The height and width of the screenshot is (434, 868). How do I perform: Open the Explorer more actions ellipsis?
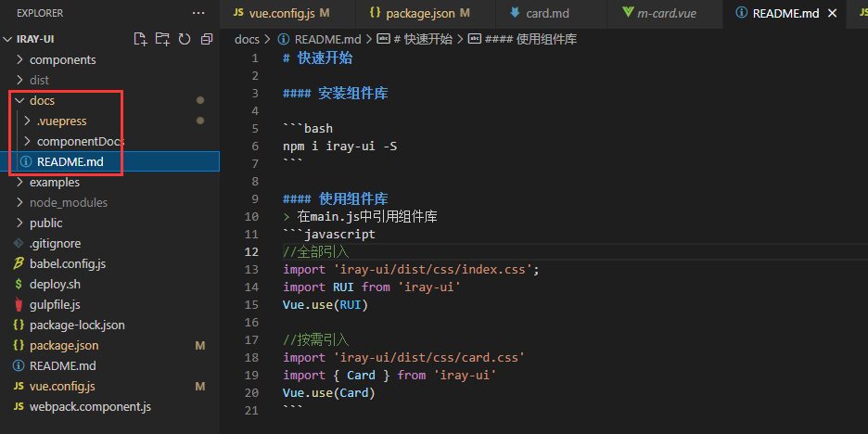[198, 13]
